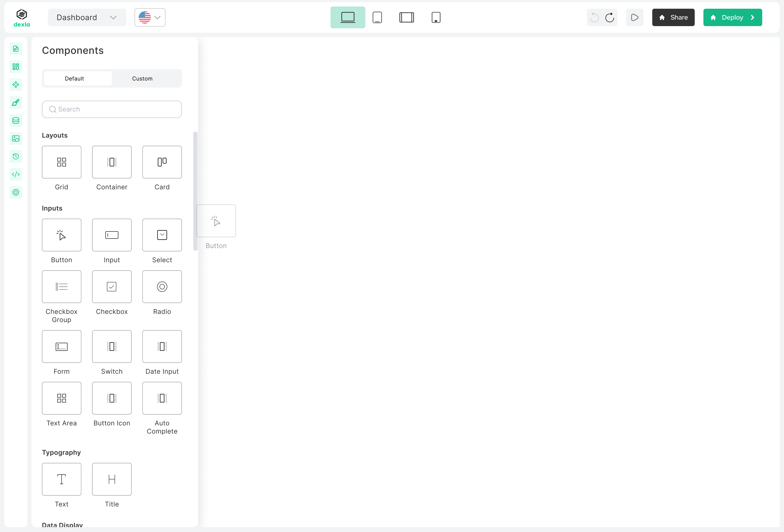Select the Container layout component
This screenshot has height=532, width=784.
point(112,162)
